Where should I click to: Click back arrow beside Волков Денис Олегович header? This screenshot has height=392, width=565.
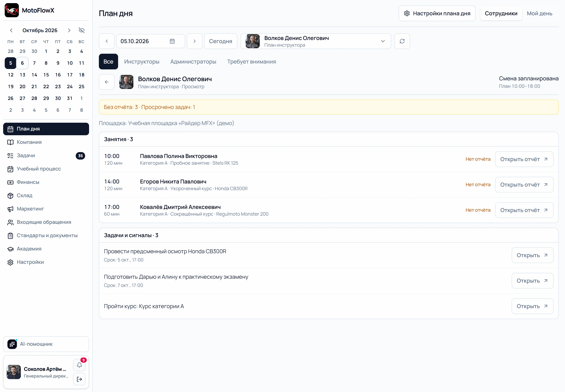tap(107, 82)
